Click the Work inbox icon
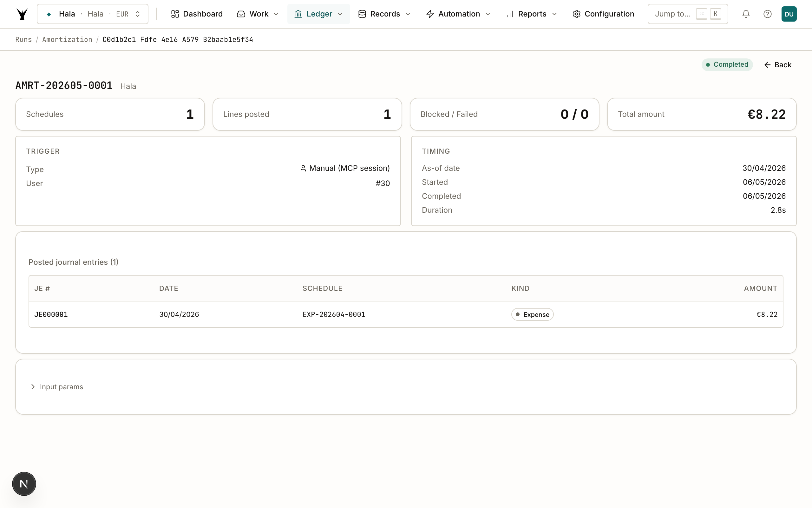Screen dimensions: 812x508 241,14
